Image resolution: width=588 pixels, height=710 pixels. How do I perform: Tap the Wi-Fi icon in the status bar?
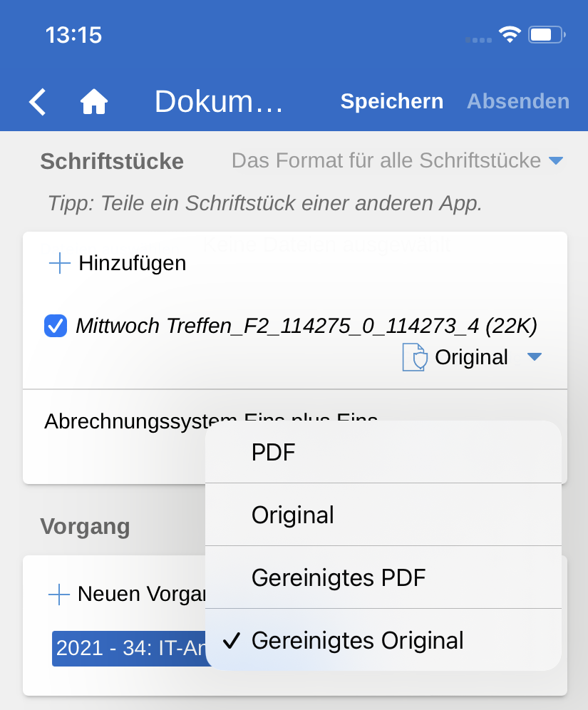point(510,34)
